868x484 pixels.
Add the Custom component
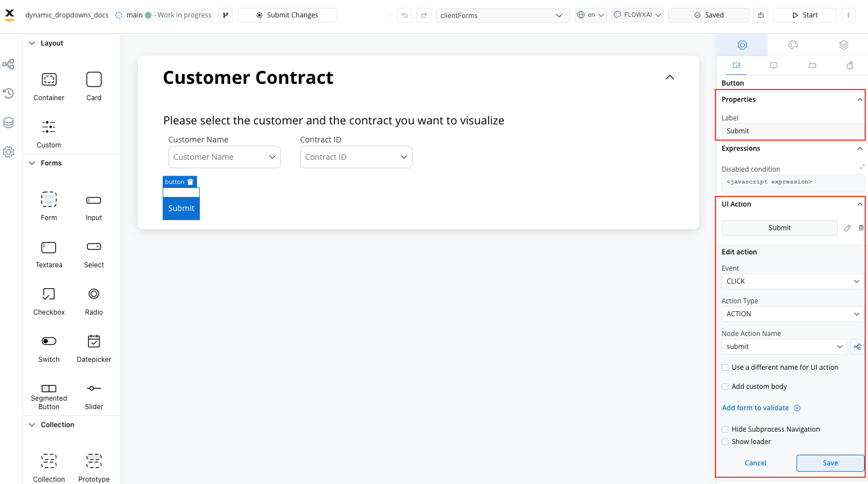pos(49,133)
